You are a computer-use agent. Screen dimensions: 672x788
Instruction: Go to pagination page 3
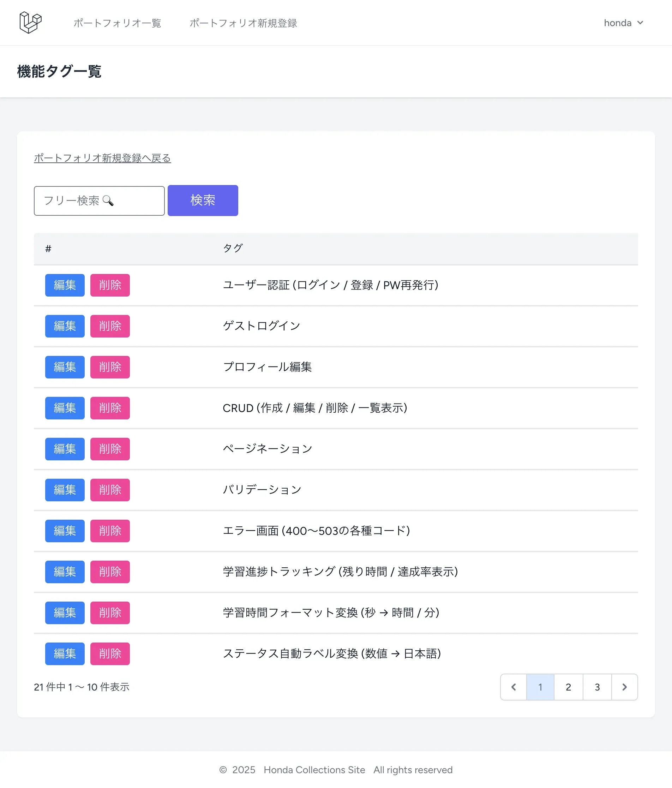(x=597, y=687)
